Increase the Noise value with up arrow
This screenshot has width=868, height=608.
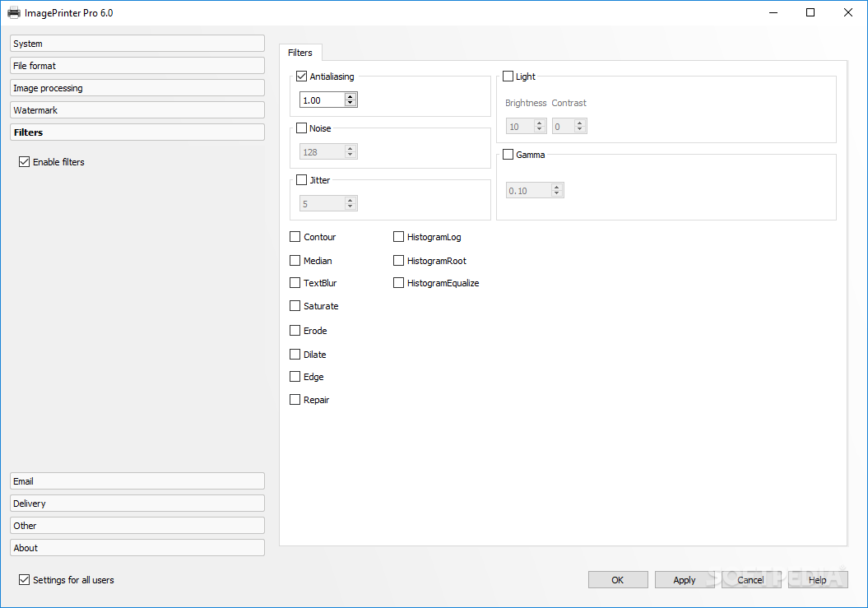coord(350,148)
